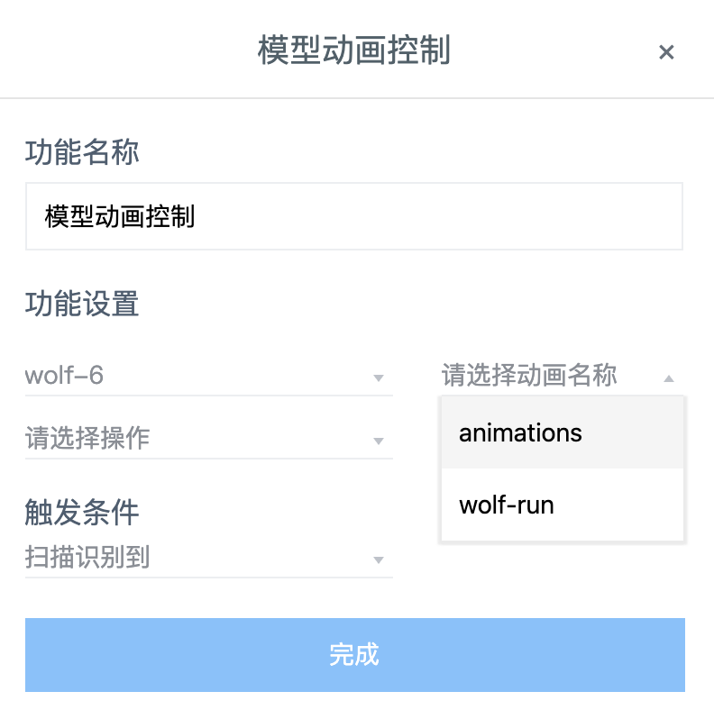The image size is (714, 728).
Task: Click the arrow next to 请选择操作
Action: pyautogui.click(x=379, y=441)
